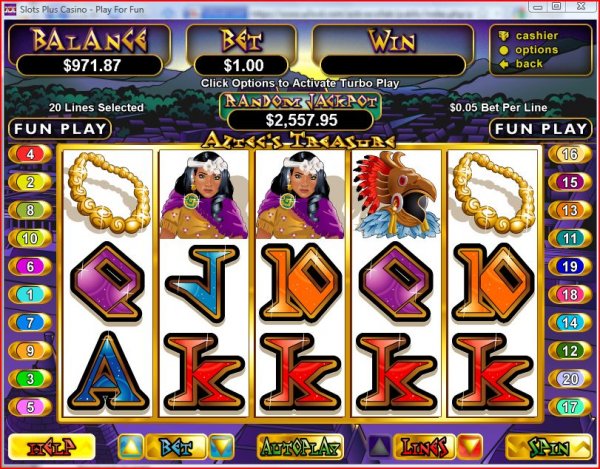Image resolution: width=600 pixels, height=469 pixels.
Task: Select payline 16 yellow marker
Action: click(x=570, y=154)
